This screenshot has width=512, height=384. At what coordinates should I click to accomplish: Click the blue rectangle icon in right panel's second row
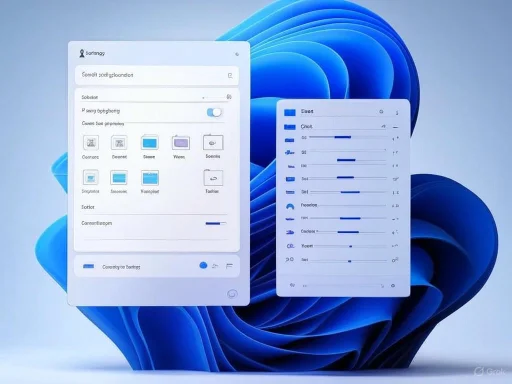(x=290, y=127)
